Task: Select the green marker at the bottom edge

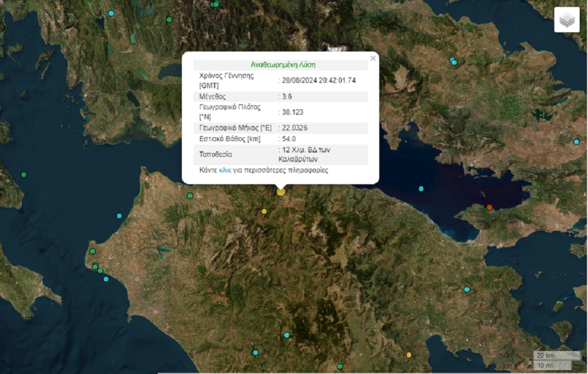Action: [340, 366]
